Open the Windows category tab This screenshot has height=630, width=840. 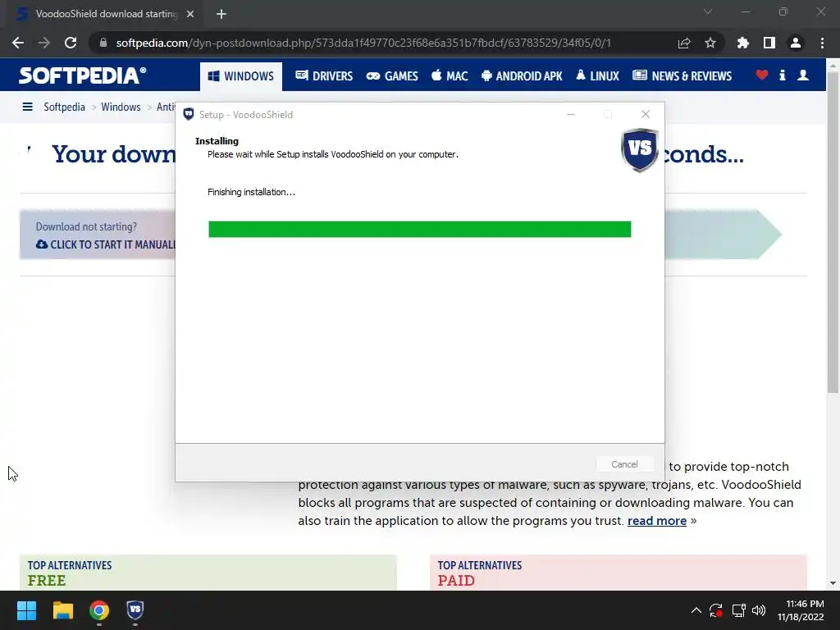pos(241,76)
